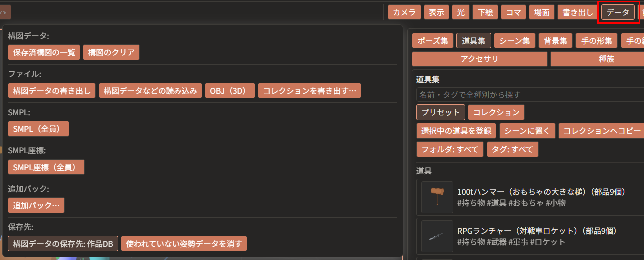Switch to 背景集 tab

556,41
